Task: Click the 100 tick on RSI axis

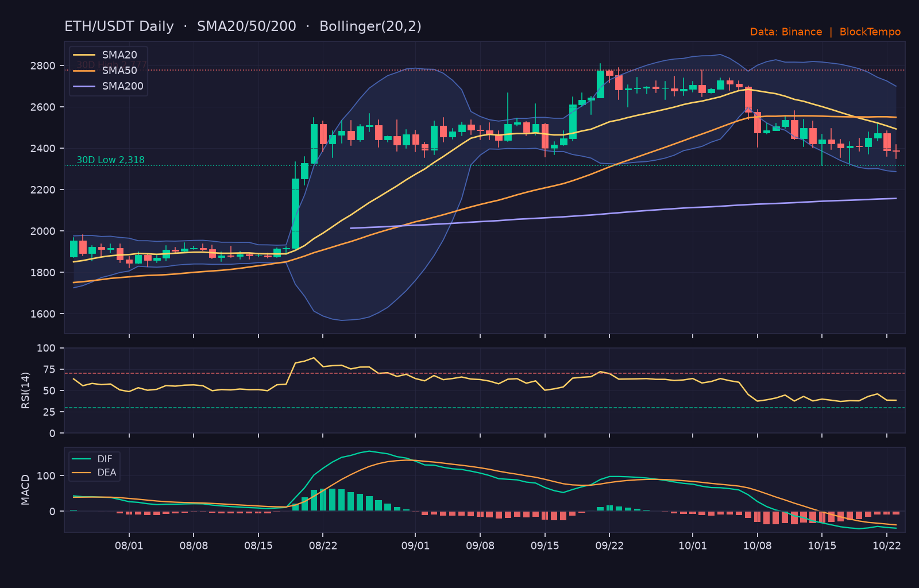Action: point(47,349)
